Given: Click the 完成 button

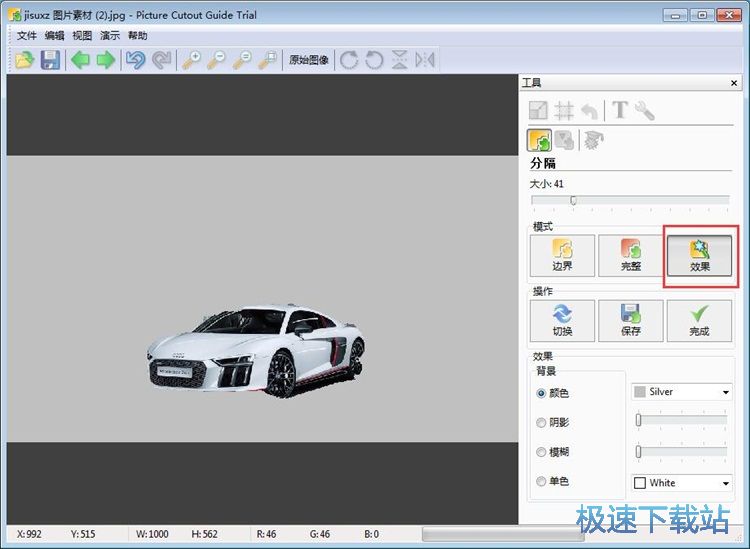Looking at the screenshot, I should pos(699,320).
